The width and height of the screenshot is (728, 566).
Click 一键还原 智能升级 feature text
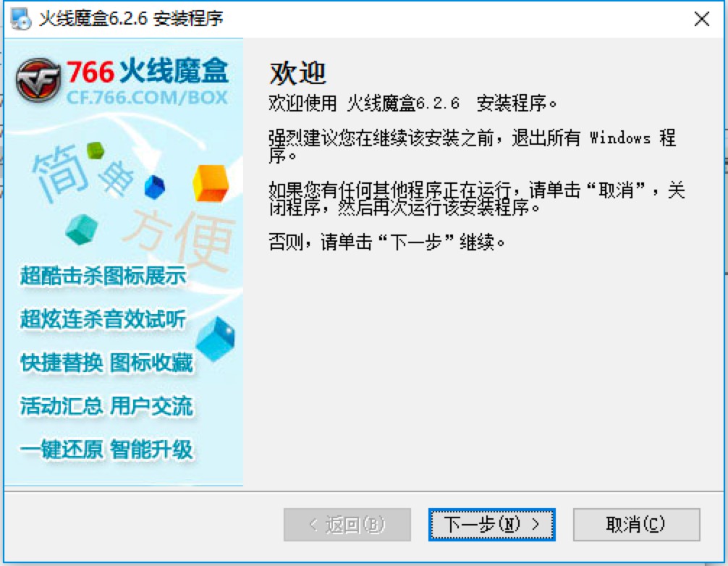pyautogui.click(x=106, y=449)
